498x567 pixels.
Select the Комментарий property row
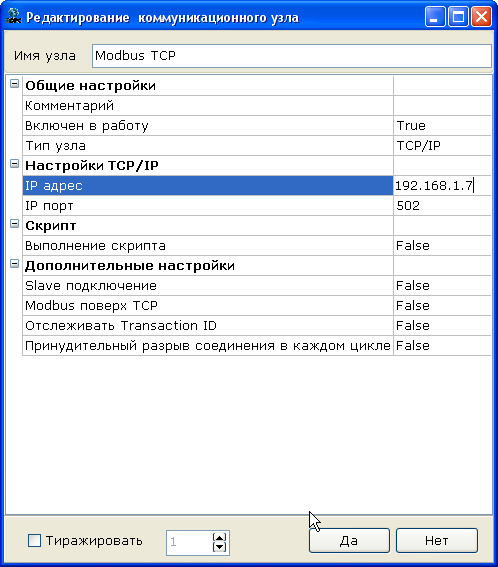(208, 106)
